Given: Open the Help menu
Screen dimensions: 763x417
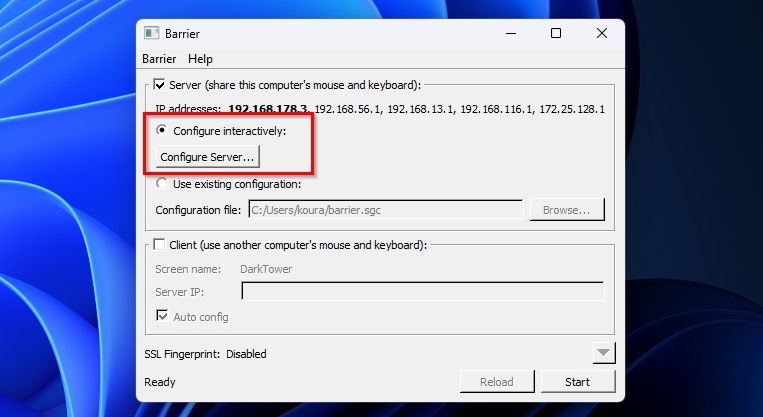Looking at the screenshot, I should tap(200, 59).
